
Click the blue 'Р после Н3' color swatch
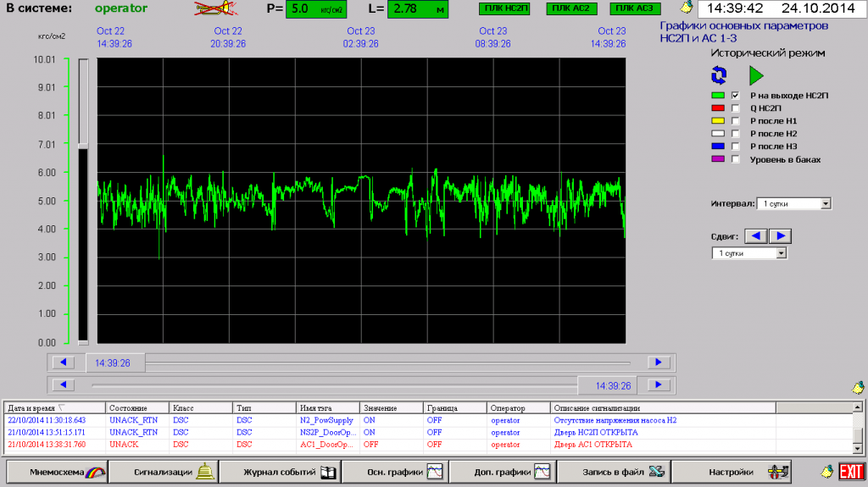[718, 147]
